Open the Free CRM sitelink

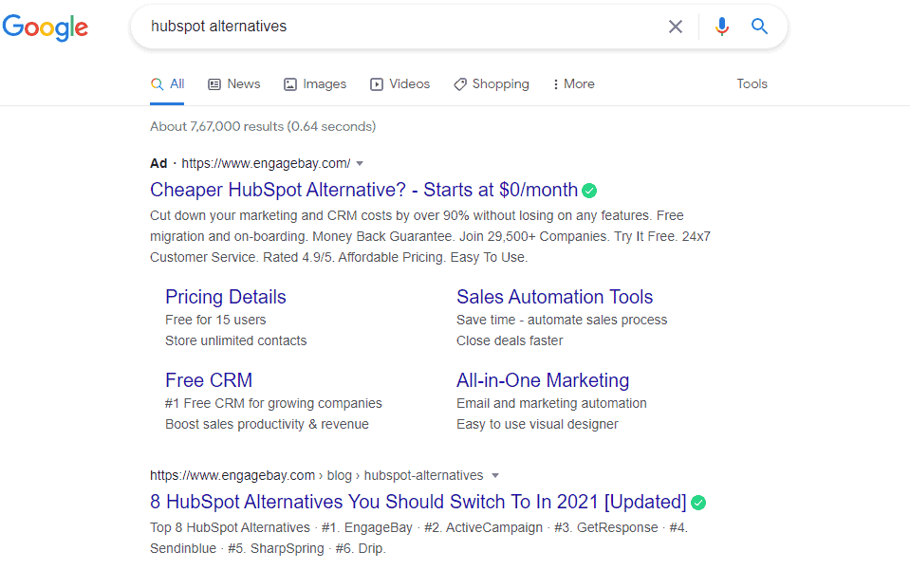209,380
